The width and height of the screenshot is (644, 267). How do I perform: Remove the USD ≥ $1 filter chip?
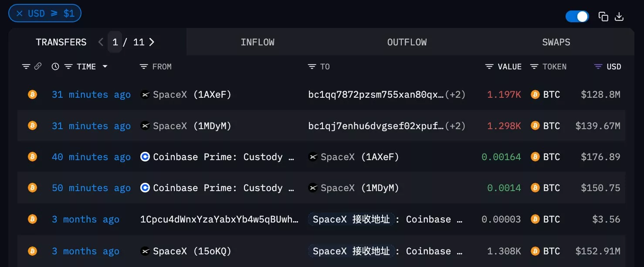click(x=19, y=13)
